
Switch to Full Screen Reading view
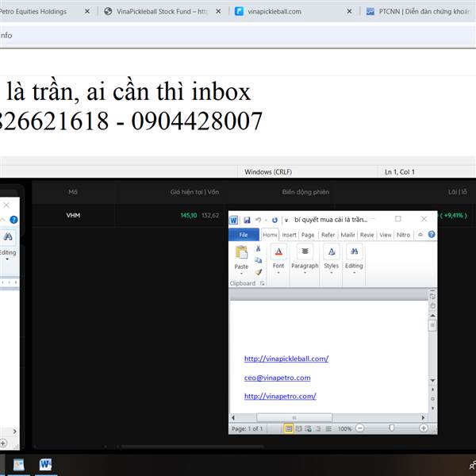299,428
